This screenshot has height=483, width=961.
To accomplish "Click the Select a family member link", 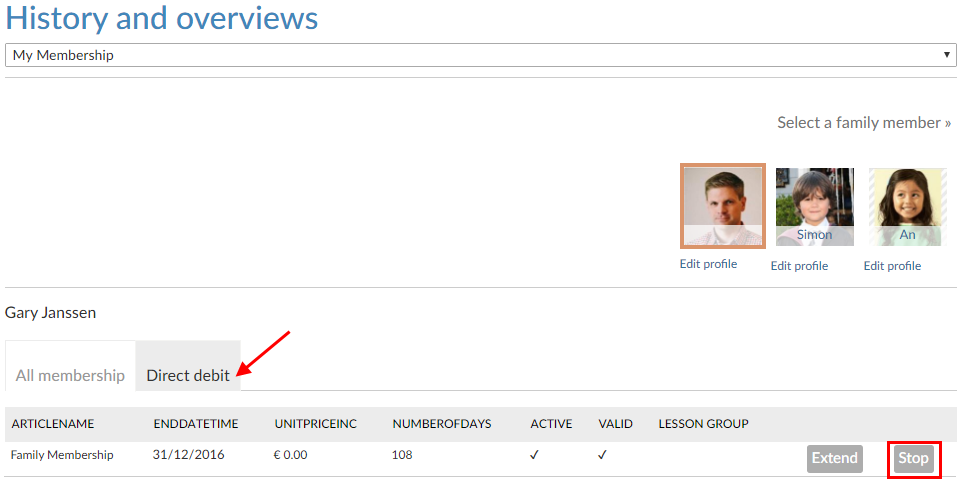I will click(864, 123).
